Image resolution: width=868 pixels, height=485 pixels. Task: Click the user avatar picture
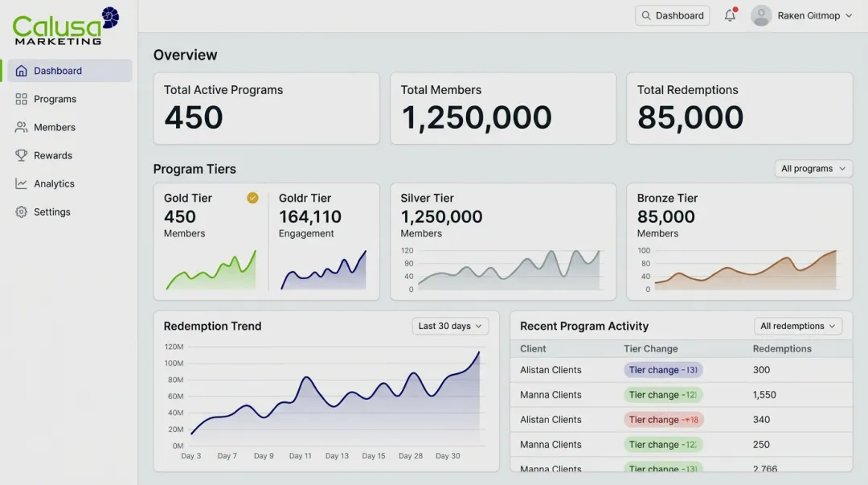761,15
